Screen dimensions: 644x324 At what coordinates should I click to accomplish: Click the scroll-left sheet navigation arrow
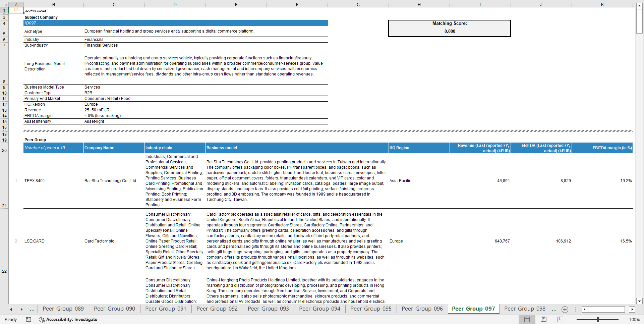10,309
